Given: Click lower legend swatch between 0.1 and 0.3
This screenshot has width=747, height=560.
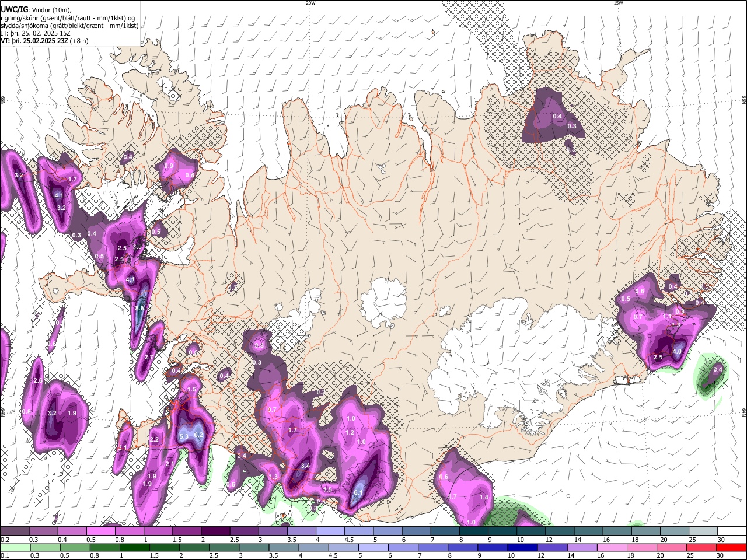Looking at the screenshot, I should tap(15, 547).
